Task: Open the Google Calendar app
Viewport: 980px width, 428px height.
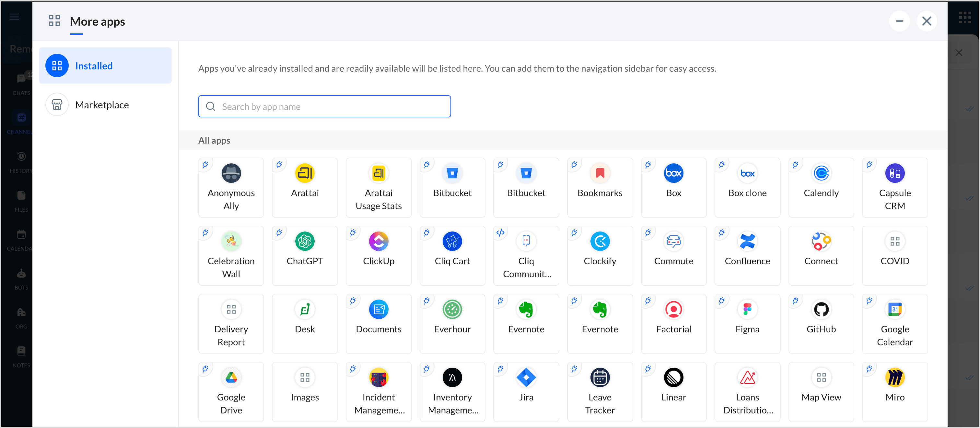Action: 895,324
